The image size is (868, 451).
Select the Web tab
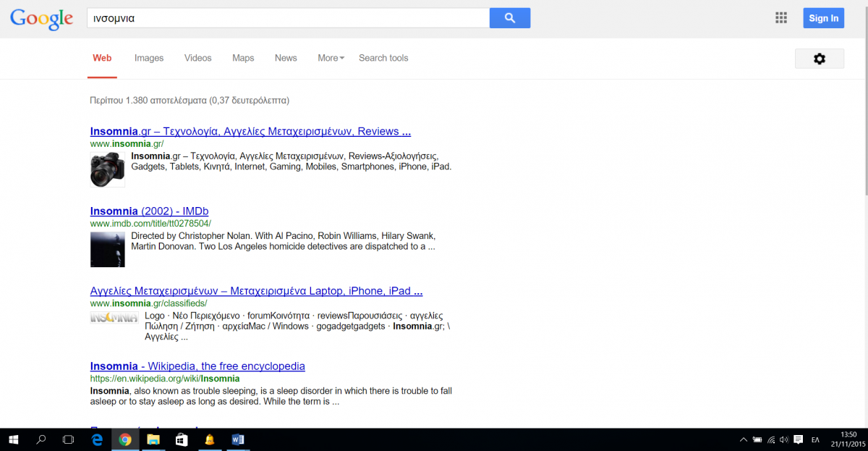[102, 58]
